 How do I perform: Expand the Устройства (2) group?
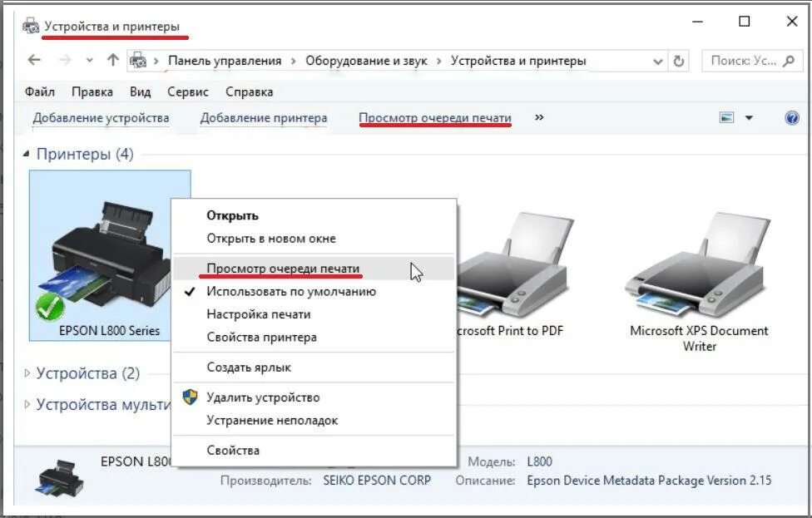[x=27, y=372]
